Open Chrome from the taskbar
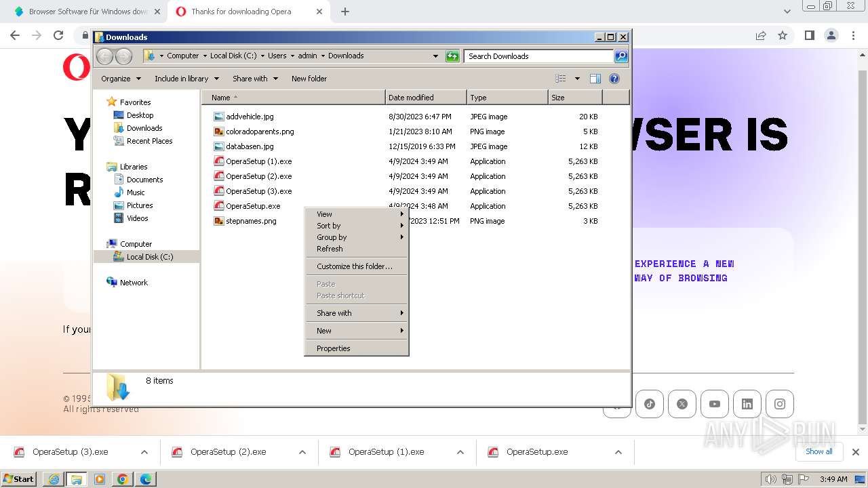Image resolution: width=868 pixels, height=488 pixels. pos(123,479)
